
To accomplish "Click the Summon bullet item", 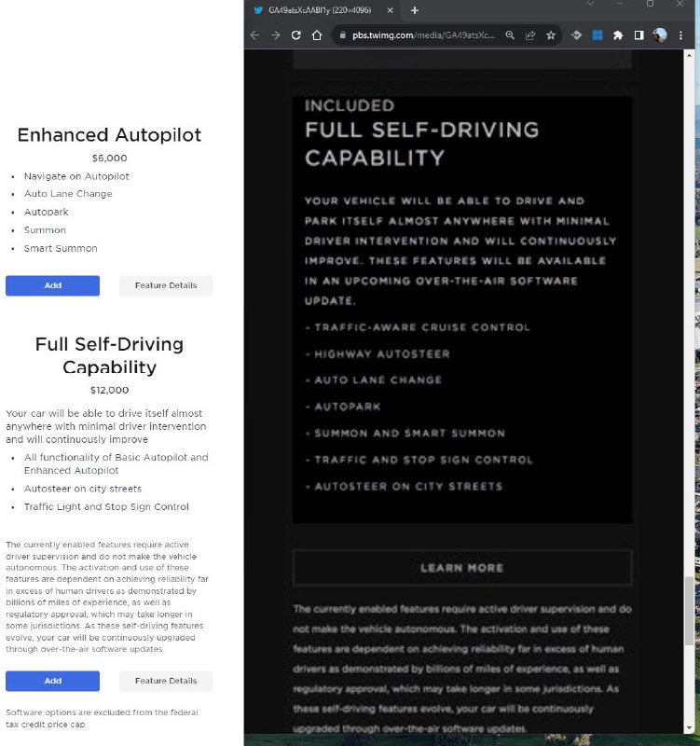I will (45, 229).
